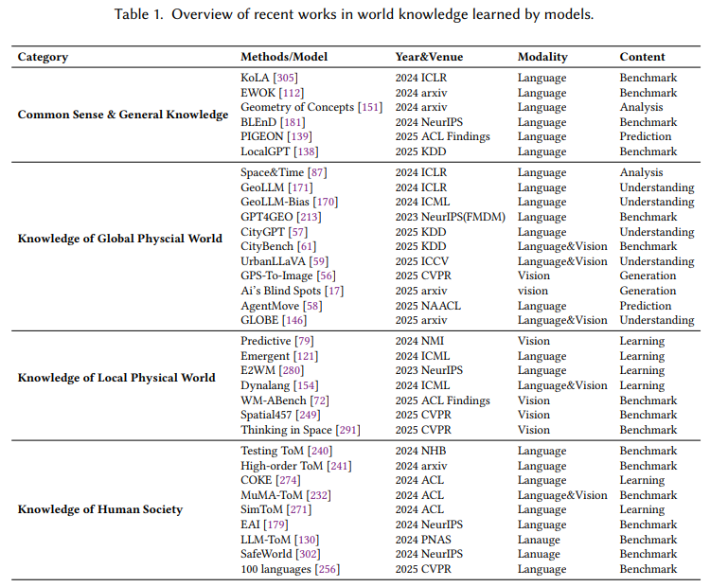This screenshot has width=728, height=587.
Task: Open citation 146 next to GLOBE
Action: click(x=294, y=320)
